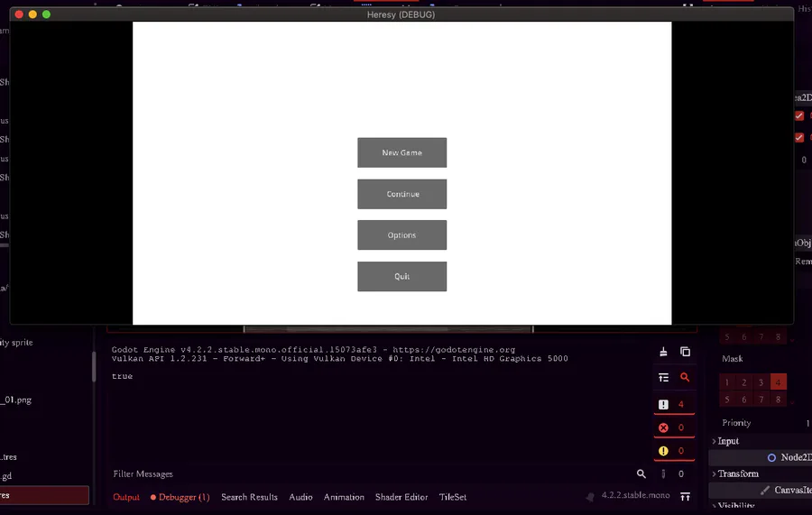Toggle editor messages filter with pencil icon
This screenshot has width=812, height=515.
click(674, 474)
